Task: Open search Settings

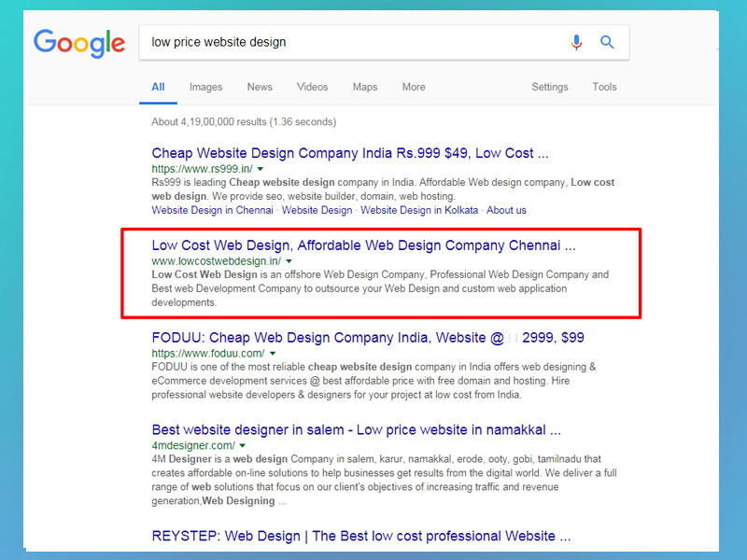Action: click(550, 87)
